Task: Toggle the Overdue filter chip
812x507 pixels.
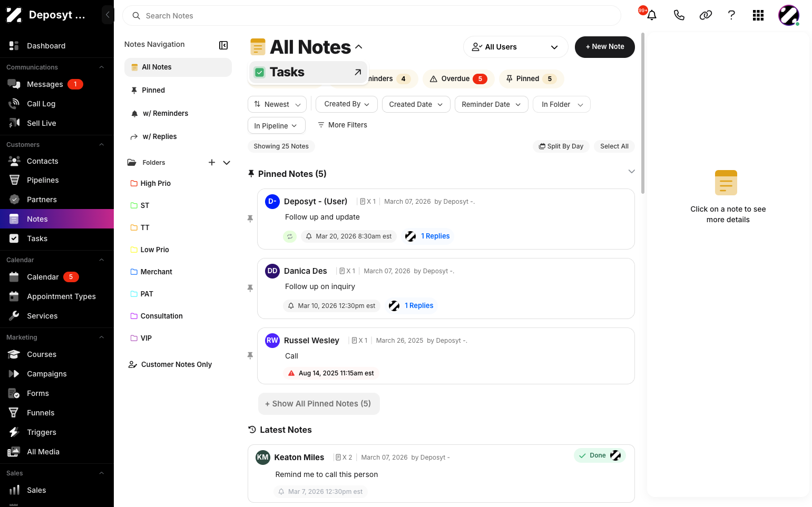Action: 458,79
